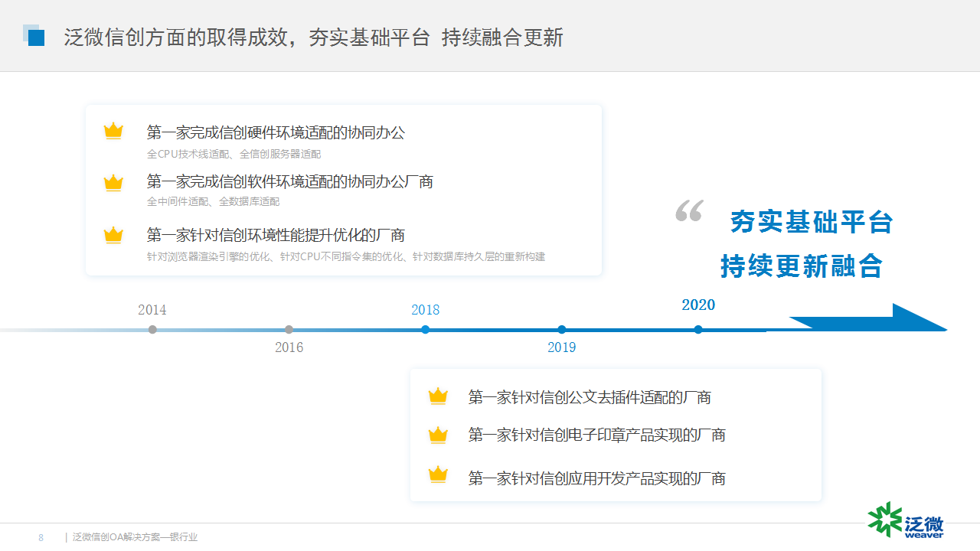The width and height of the screenshot is (980, 551).
Task: Click the 2019 year label
Action: (x=562, y=347)
